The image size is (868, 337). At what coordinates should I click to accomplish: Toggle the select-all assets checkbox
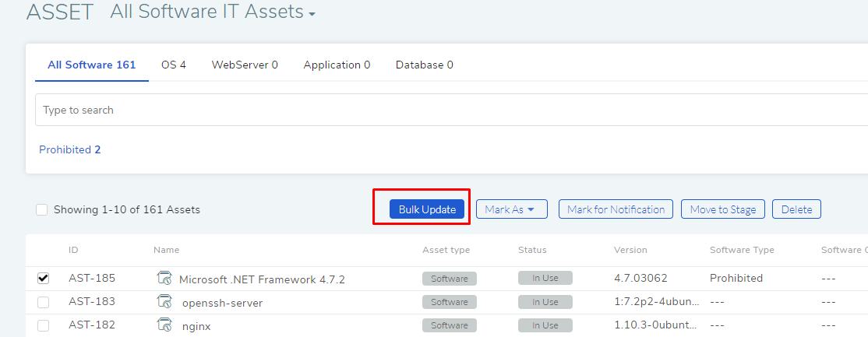41,209
